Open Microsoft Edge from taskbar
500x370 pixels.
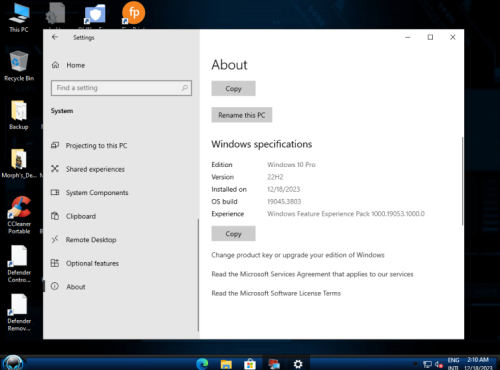[202, 364]
